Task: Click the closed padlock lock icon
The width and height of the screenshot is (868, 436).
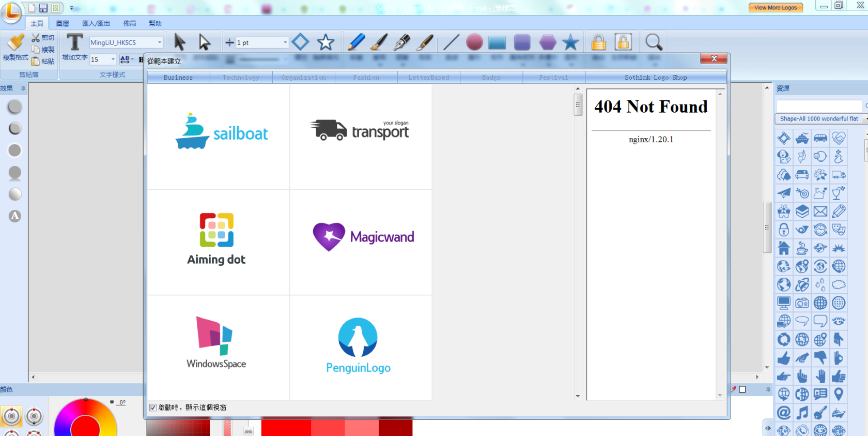Action: pyautogui.click(x=598, y=42)
